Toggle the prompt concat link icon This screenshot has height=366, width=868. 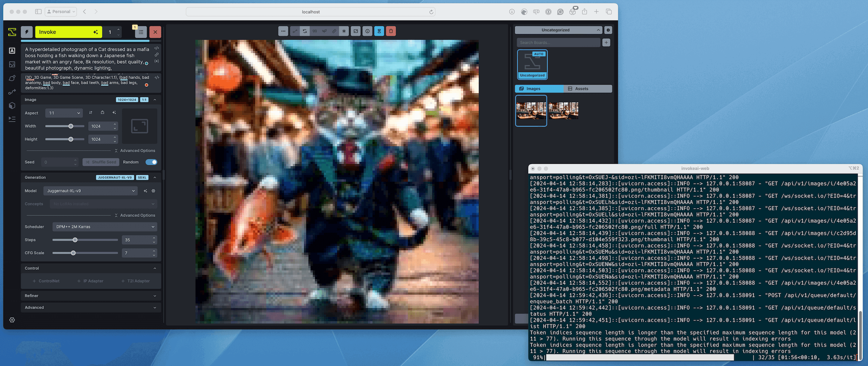[x=157, y=55]
